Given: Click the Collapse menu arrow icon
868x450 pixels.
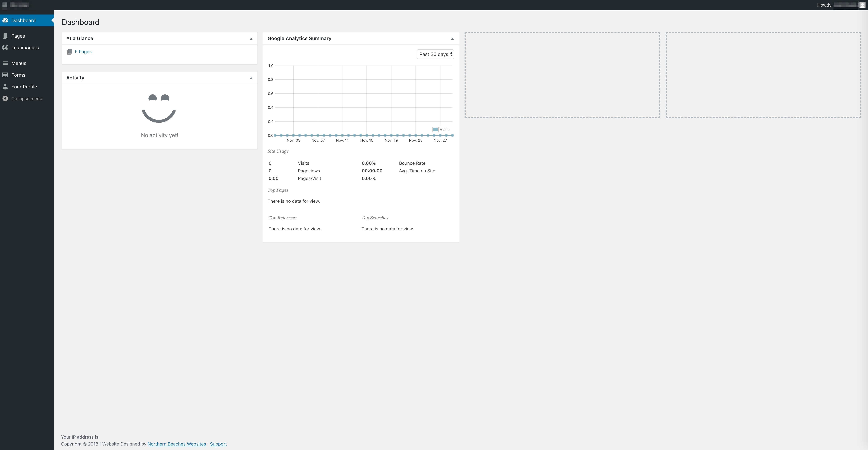Looking at the screenshot, I should coord(5,98).
